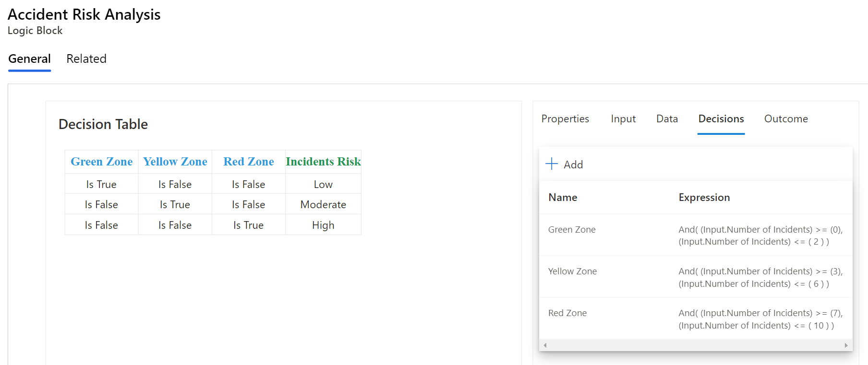This screenshot has width=868, height=365.
Task: Click the Incidents Risk column header
Action: [x=323, y=162]
